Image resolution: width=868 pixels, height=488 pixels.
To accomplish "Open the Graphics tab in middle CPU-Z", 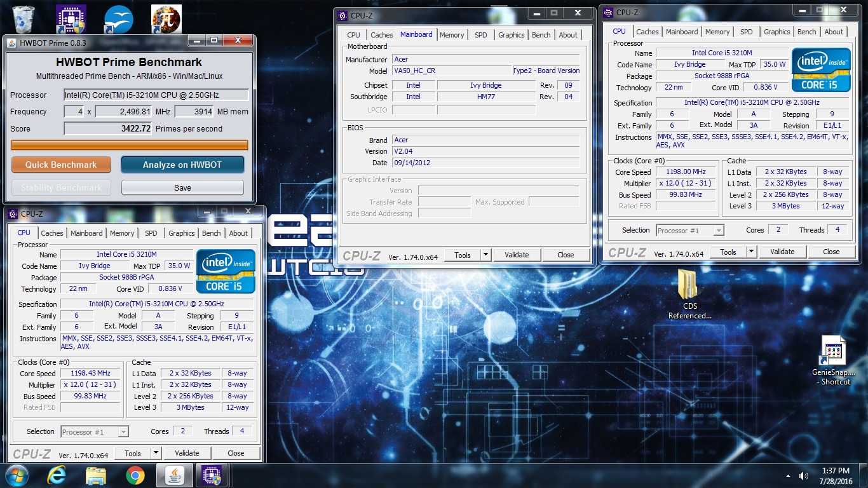I will tap(512, 35).
